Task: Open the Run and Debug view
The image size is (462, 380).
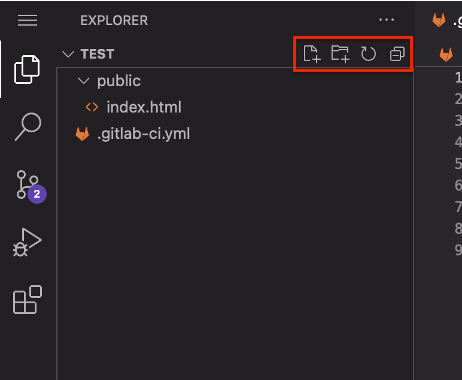Action: [27, 243]
